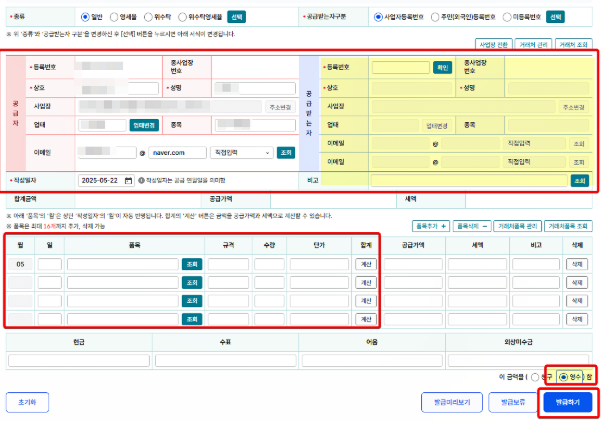The width and height of the screenshot is (602, 422).
Task: Choose 미등록번호 as the recipient type
Action: pyautogui.click(x=507, y=17)
